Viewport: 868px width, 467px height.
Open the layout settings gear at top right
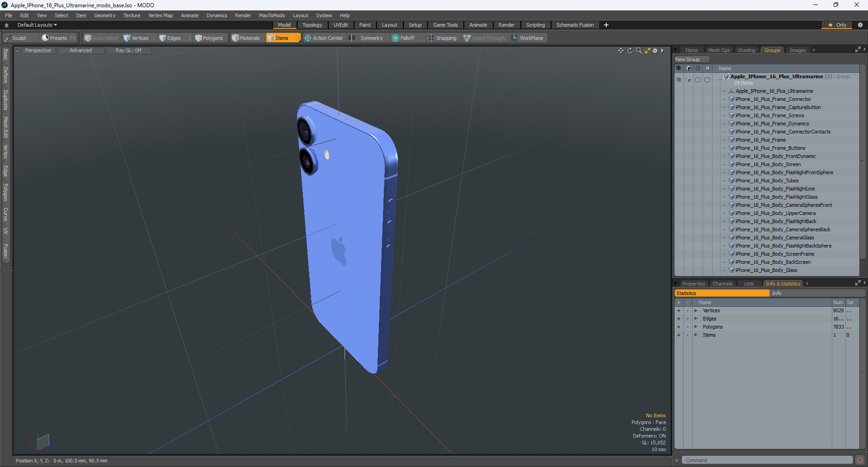point(860,25)
